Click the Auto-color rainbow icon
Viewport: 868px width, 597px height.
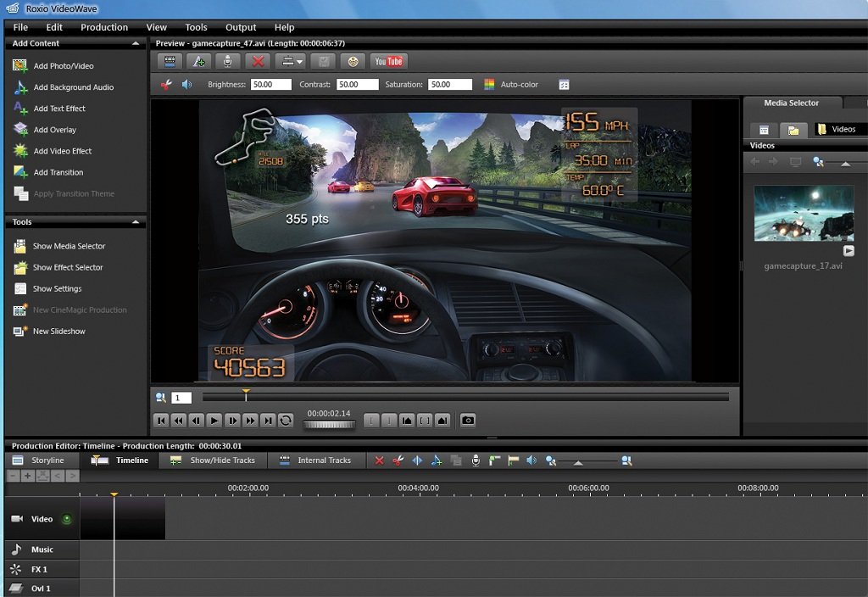tap(489, 85)
